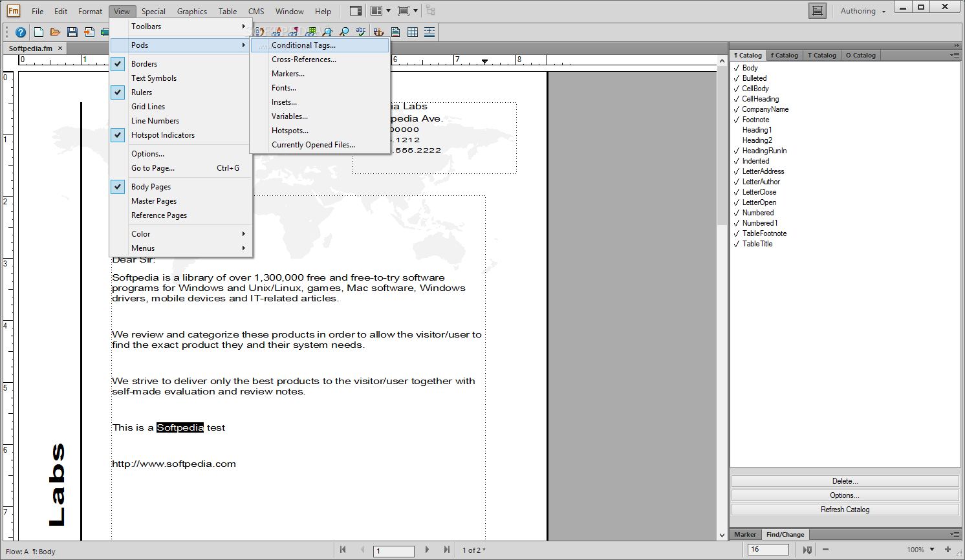The width and height of the screenshot is (965, 560).
Task: Go to first page in status bar
Action: pyautogui.click(x=343, y=550)
